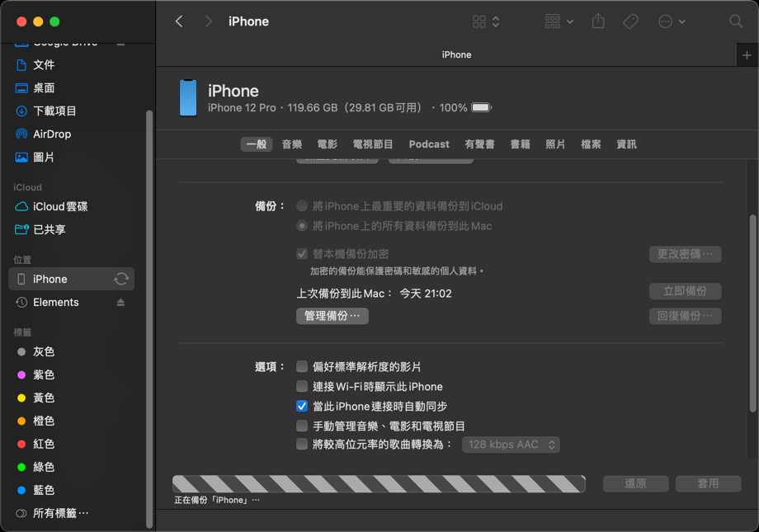
Task: Switch to the Podcast tab
Action: (429, 144)
